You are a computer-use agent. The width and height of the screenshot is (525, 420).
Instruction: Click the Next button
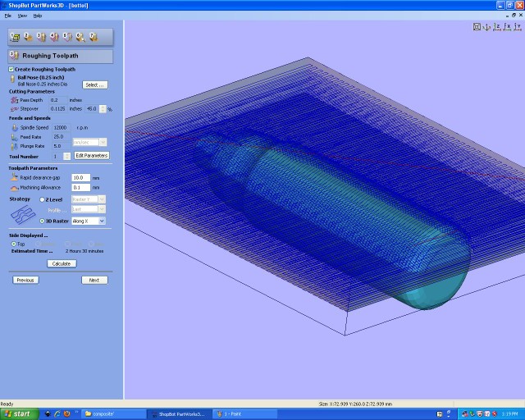click(x=94, y=280)
